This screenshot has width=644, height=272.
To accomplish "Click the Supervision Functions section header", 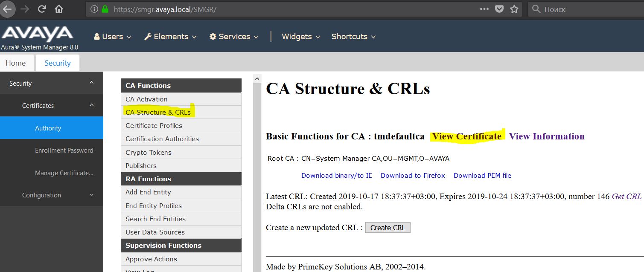I will (181, 246).
